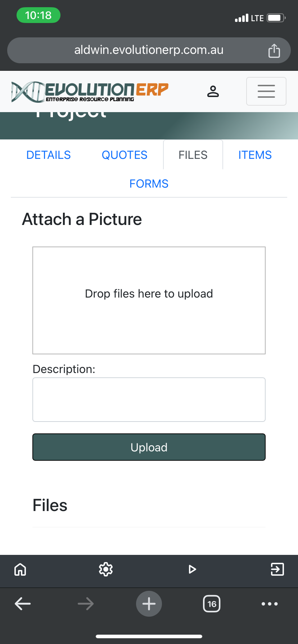Focus the Description text field
298x644 pixels.
click(x=149, y=400)
